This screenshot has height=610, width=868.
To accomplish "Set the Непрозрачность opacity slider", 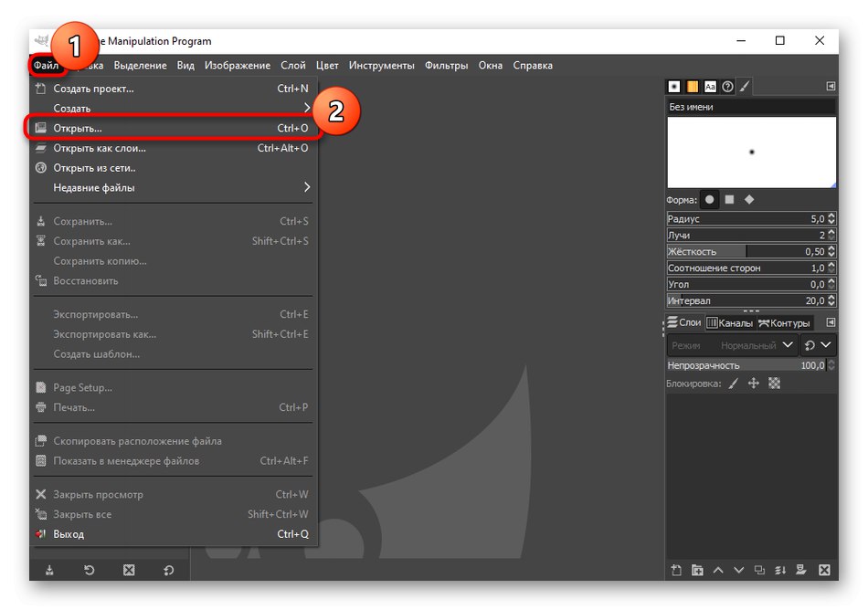I will [746, 365].
